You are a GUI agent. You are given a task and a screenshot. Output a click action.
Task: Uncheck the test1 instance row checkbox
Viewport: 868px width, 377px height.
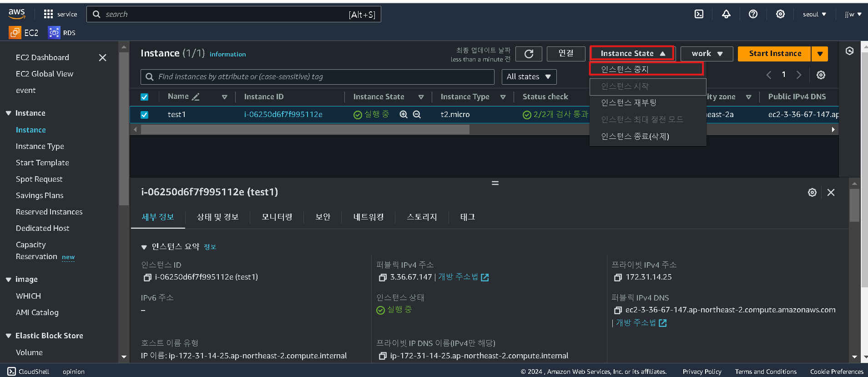pyautogui.click(x=144, y=115)
